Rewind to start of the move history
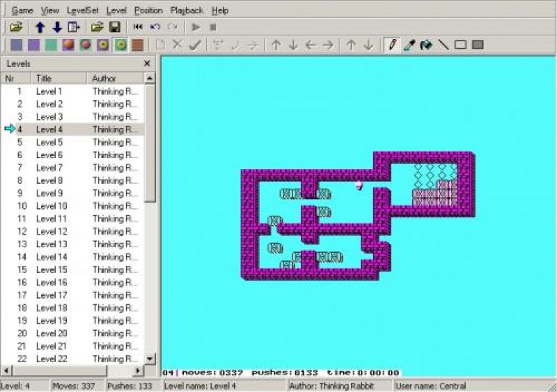Viewport: 557px width, 392px height. point(138,27)
